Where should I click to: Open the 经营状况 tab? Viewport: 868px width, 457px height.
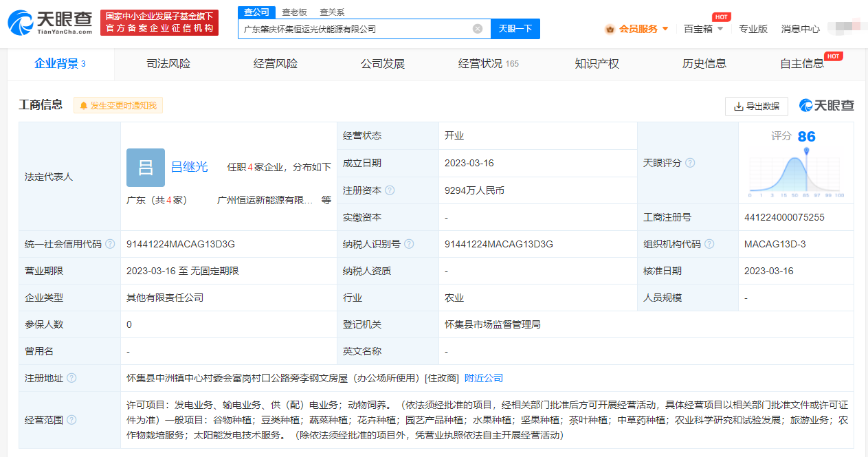(489, 64)
